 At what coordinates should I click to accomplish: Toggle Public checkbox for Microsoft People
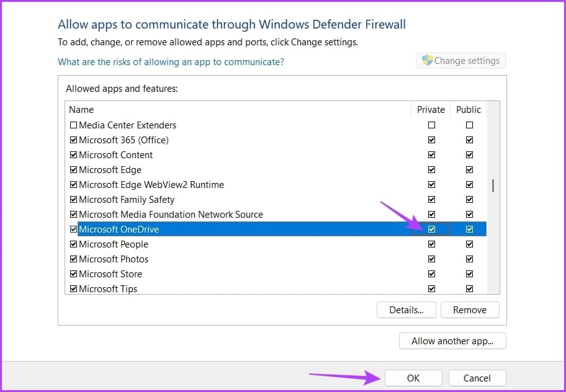[469, 244]
